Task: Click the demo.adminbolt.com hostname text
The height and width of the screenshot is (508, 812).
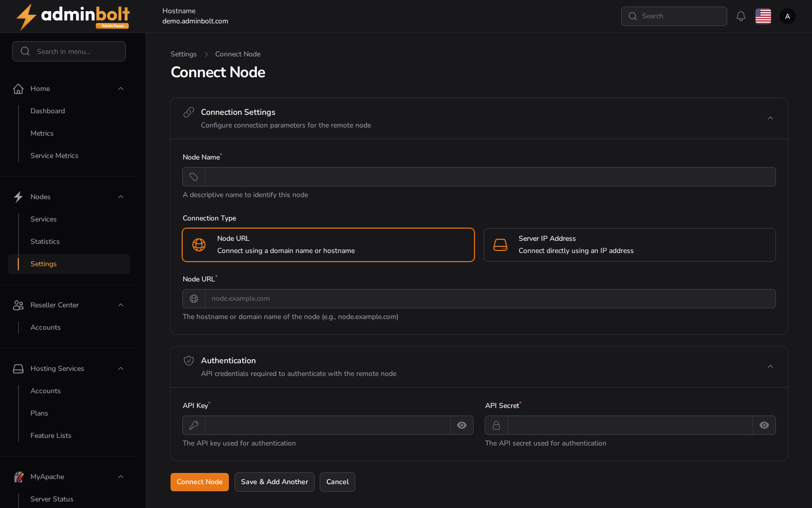Action: click(x=195, y=21)
